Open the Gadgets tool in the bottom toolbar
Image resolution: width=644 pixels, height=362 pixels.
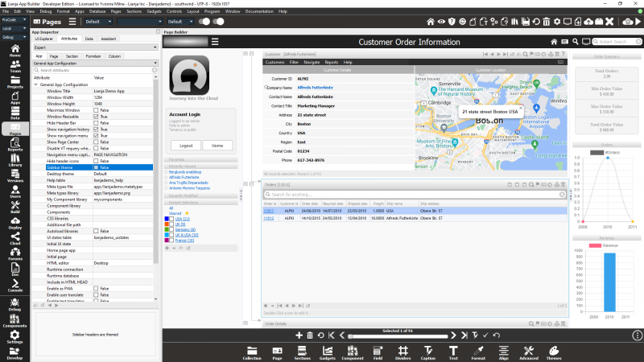(x=328, y=350)
